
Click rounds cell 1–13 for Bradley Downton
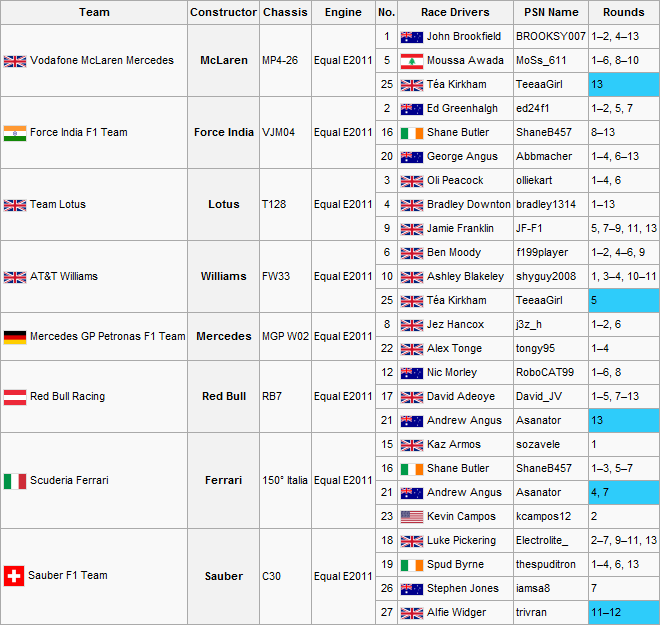click(624, 205)
